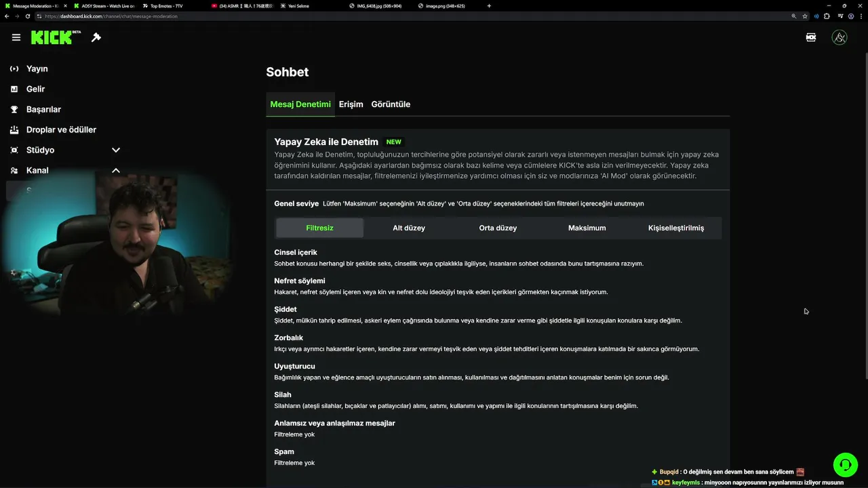Screen dimensions: 868x488
Task: Switch to the AOSY Stream browser tab
Action: pos(103,6)
